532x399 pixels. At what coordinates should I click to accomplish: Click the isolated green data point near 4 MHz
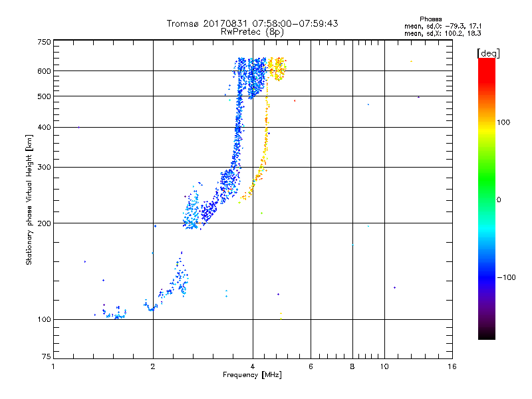(x=261, y=213)
